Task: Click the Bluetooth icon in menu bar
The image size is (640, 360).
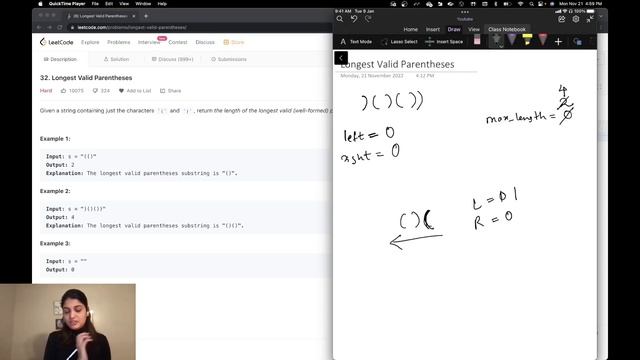Action: (x=496, y=4)
